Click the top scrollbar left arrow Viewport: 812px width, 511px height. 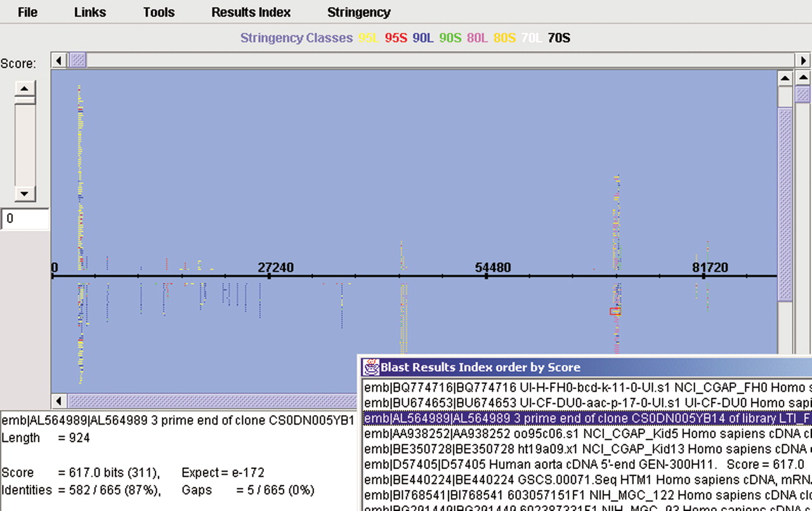pos(59,60)
